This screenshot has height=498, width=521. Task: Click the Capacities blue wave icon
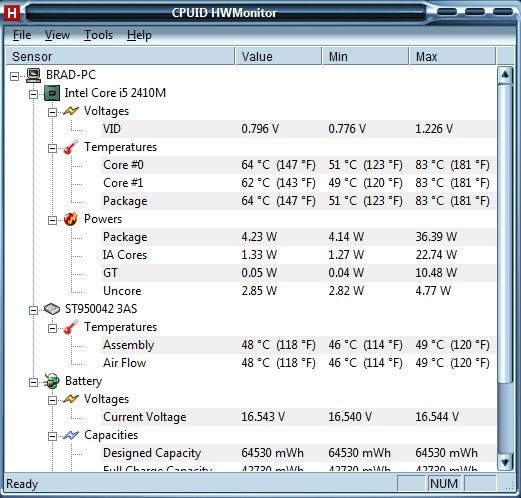(71, 435)
